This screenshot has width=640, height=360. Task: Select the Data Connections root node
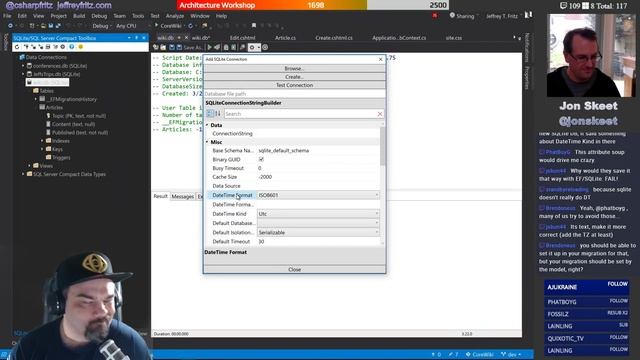click(46, 57)
